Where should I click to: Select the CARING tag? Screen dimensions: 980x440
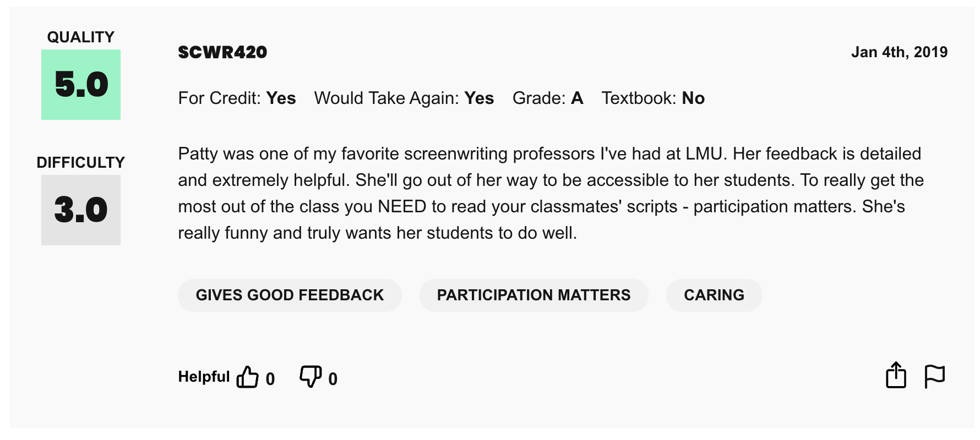714,295
